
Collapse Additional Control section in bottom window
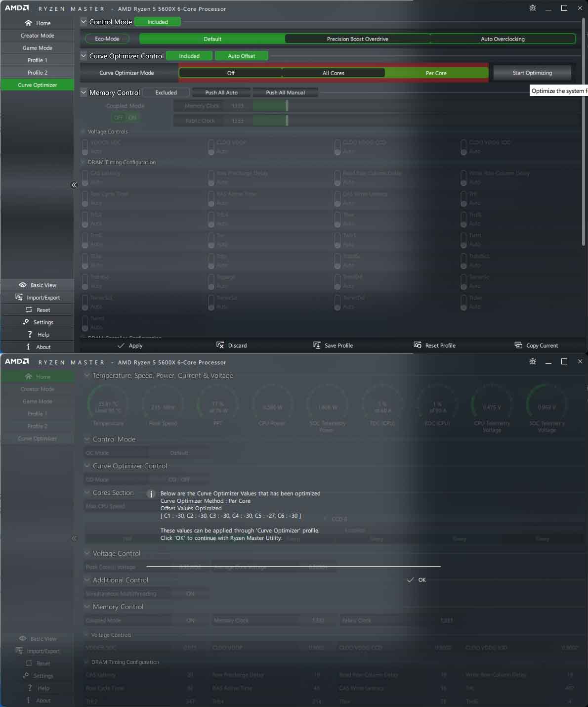click(x=87, y=580)
